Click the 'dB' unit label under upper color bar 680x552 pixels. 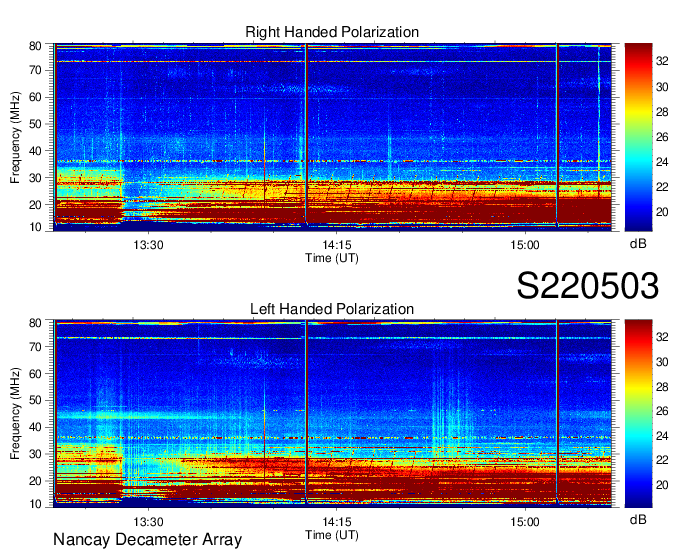[638, 244]
